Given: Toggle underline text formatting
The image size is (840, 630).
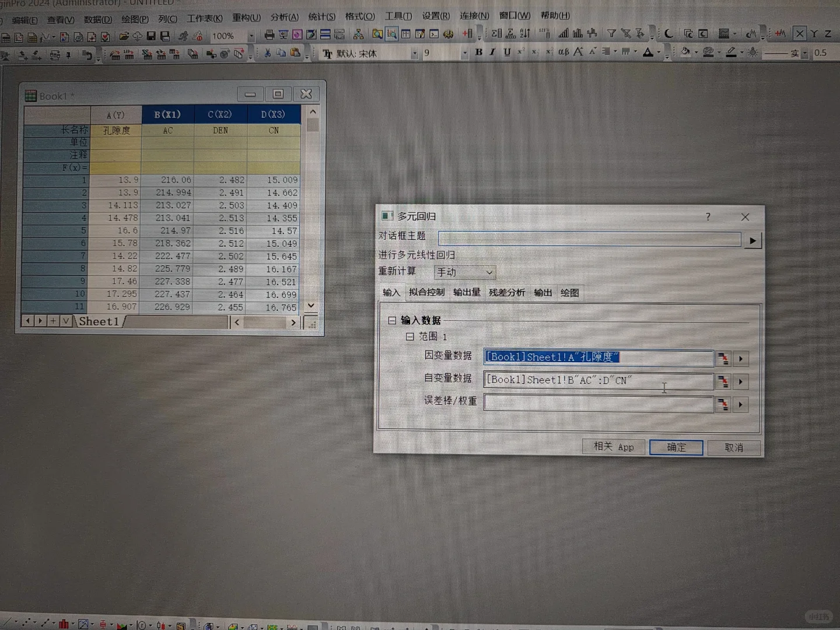Looking at the screenshot, I should click(507, 52).
